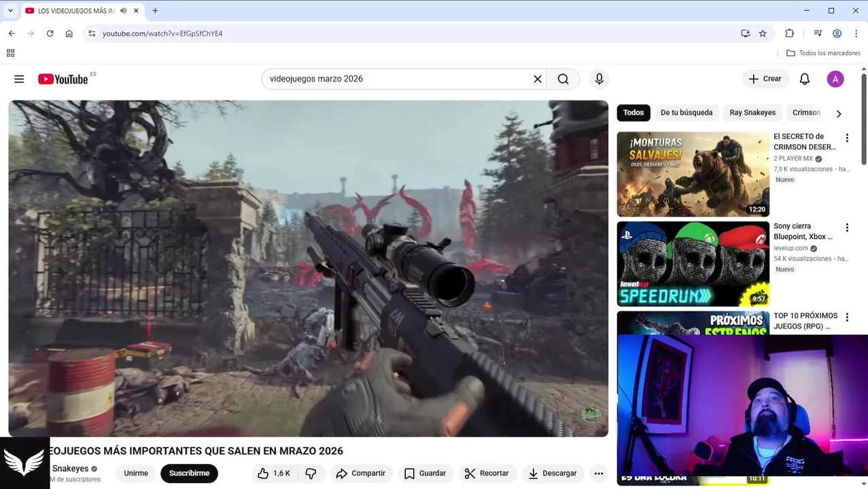Open the extensions puzzle icon

(x=789, y=33)
